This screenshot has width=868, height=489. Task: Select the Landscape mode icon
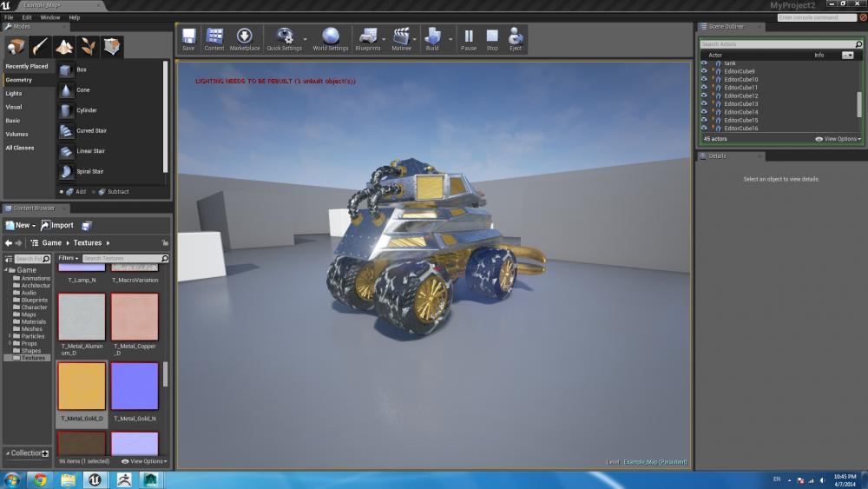(x=64, y=47)
